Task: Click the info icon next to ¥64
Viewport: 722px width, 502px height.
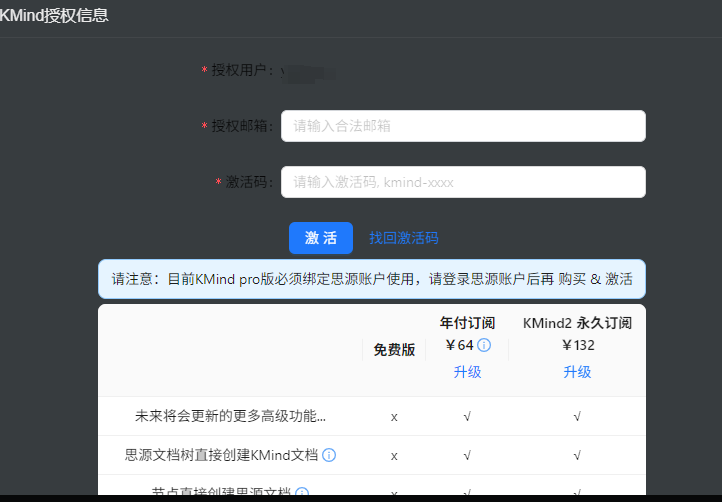Action: (x=484, y=345)
